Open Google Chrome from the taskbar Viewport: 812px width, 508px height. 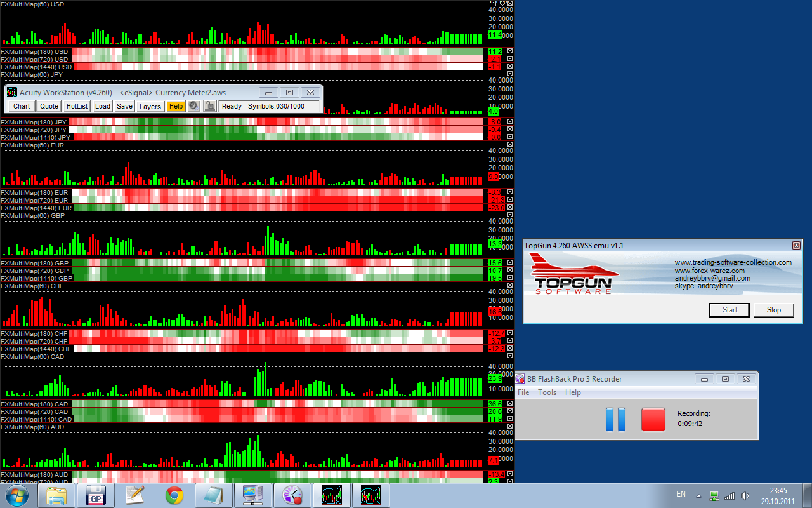174,495
